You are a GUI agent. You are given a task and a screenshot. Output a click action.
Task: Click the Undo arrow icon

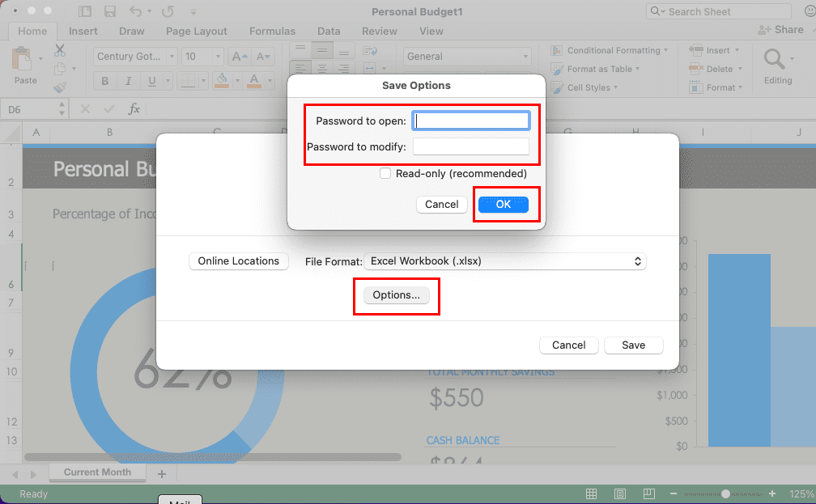pyautogui.click(x=135, y=12)
